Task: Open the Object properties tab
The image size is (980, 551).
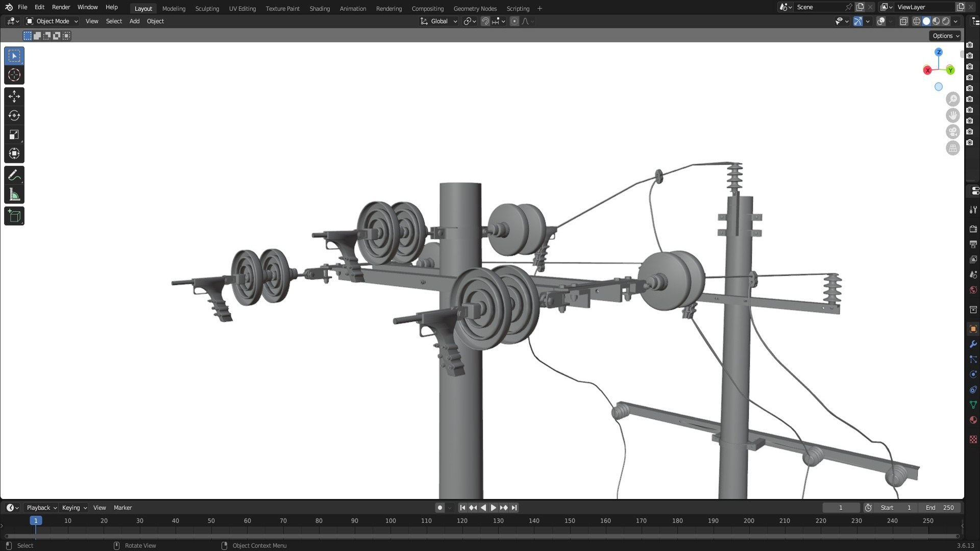Action: click(973, 329)
